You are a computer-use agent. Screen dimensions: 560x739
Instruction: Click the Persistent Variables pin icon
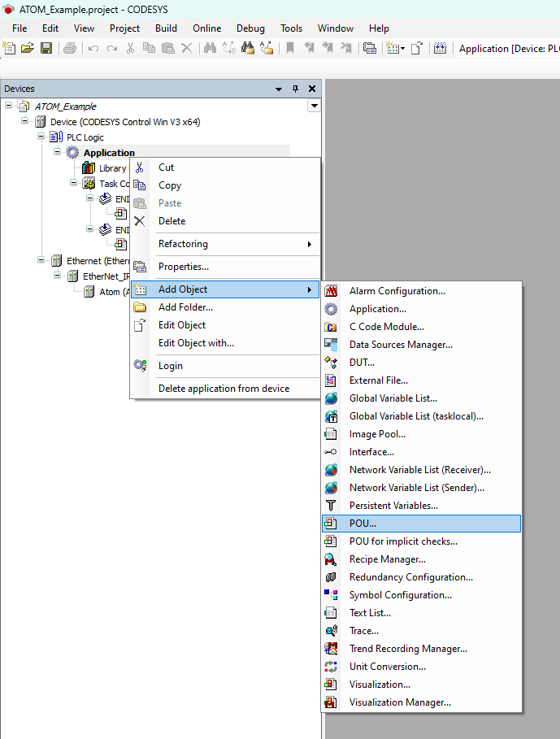click(x=331, y=506)
